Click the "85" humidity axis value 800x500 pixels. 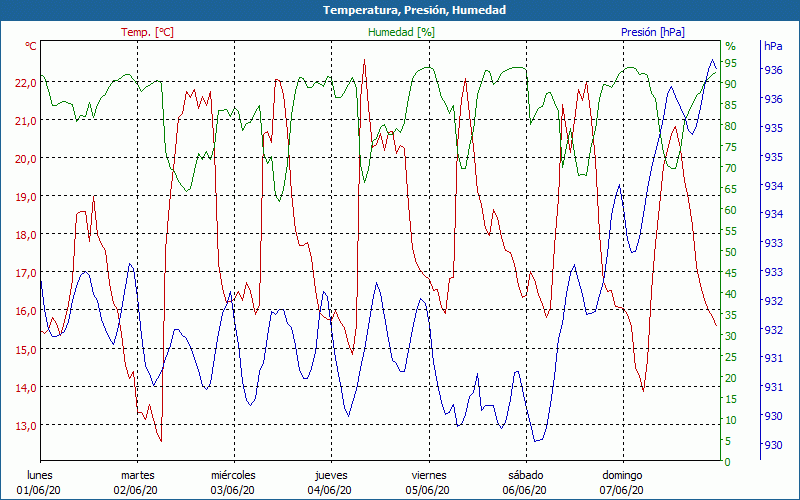[731, 105]
